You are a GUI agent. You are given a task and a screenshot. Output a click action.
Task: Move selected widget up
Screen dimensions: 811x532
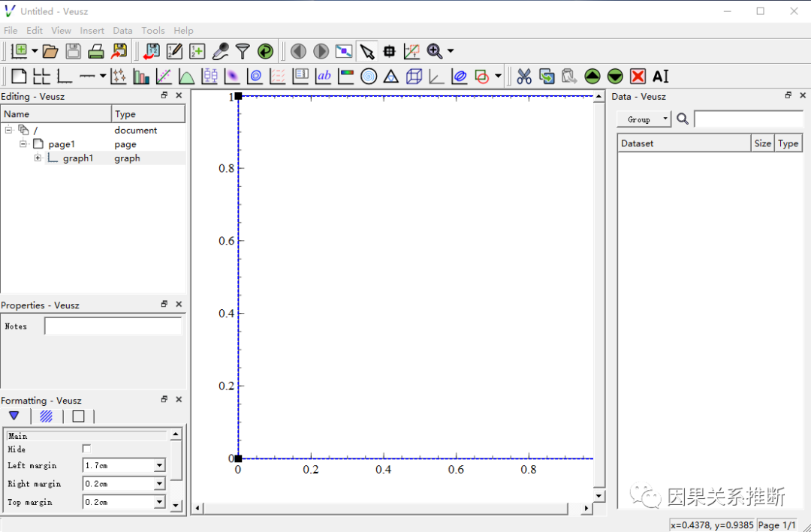point(592,77)
